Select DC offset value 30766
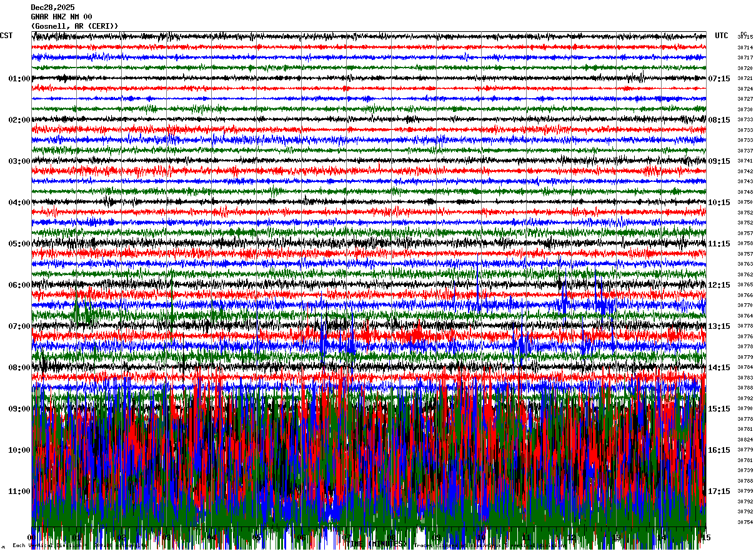 tap(745, 295)
